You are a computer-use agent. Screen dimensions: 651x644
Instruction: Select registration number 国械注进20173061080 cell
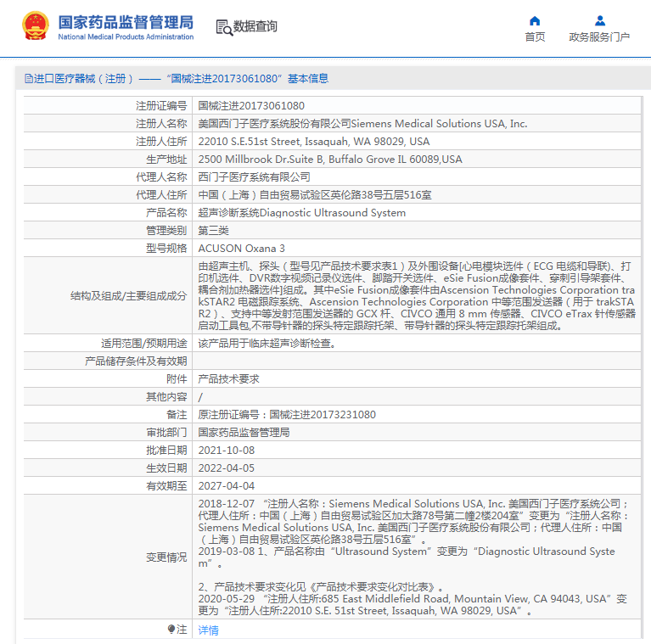tap(251, 106)
